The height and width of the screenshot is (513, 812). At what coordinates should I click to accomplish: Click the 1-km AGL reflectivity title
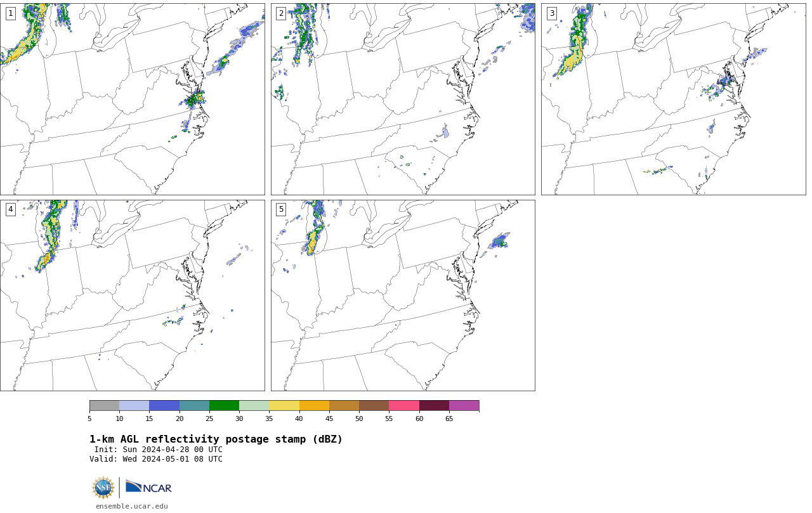coord(216,439)
